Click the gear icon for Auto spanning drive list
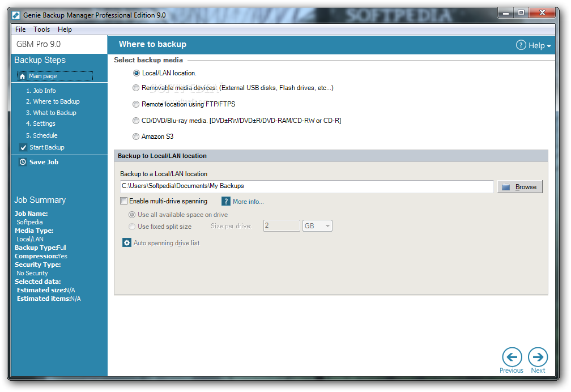This screenshot has width=571, height=392. [127, 242]
